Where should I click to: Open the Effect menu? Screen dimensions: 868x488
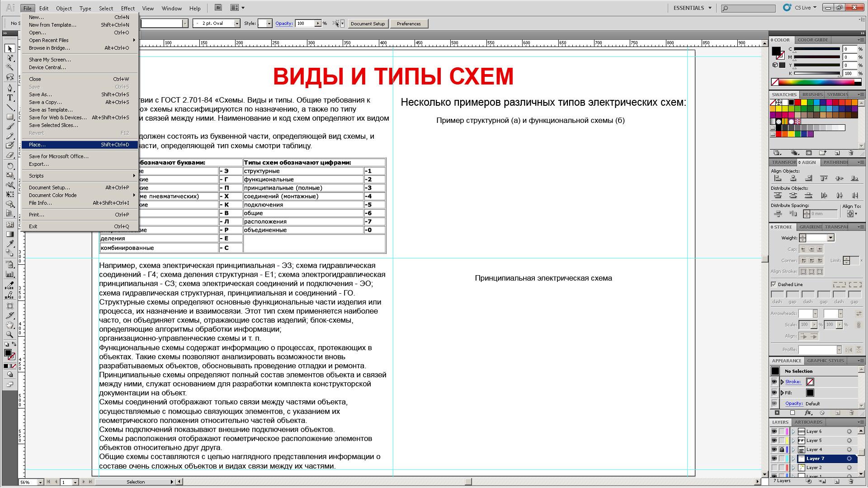click(128, 8)
